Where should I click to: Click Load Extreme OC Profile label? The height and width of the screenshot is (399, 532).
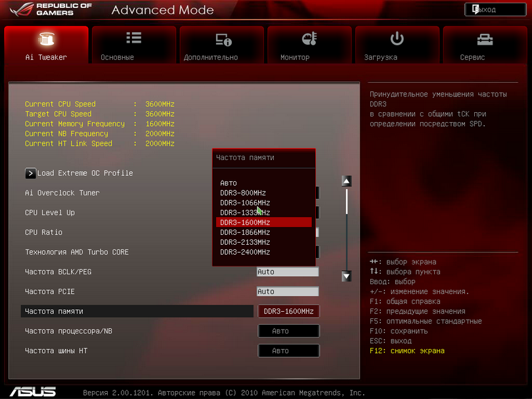85,173
